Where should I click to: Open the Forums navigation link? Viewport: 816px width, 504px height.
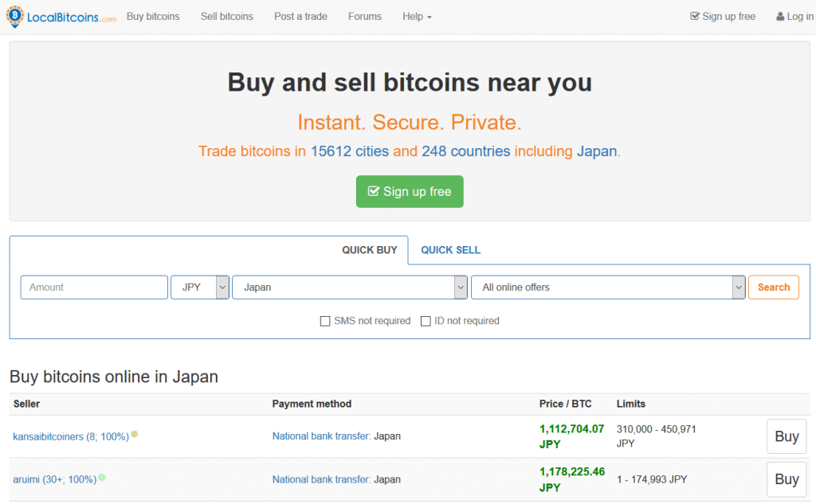(365, 16)
